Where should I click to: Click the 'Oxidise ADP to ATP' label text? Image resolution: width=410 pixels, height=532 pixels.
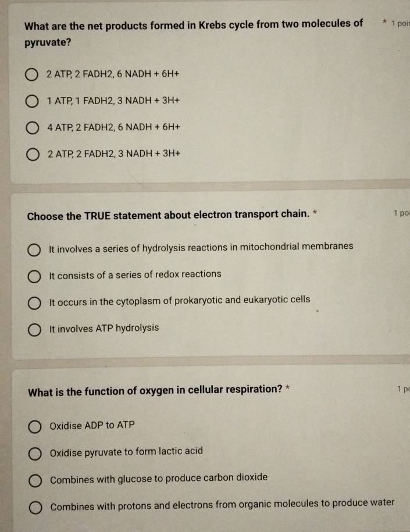click(92, 425)
